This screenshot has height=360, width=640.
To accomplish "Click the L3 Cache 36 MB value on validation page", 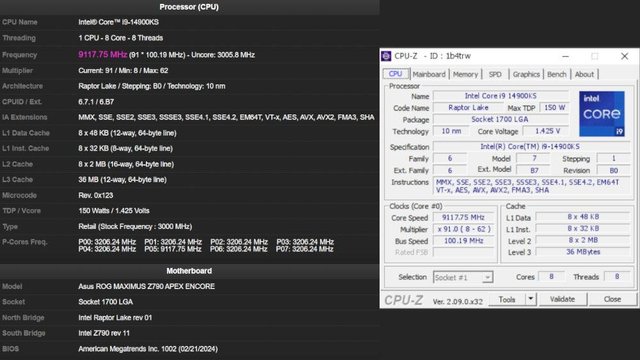I will [122, 180].
